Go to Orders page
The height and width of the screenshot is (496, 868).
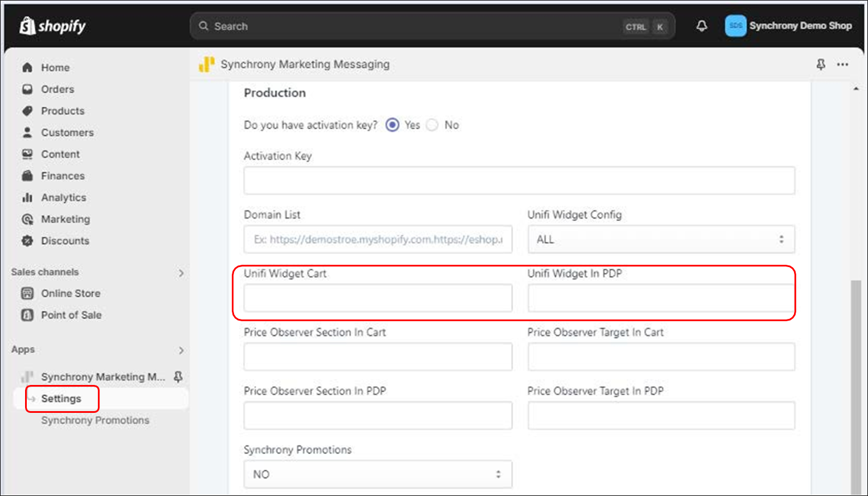point(58,89)
